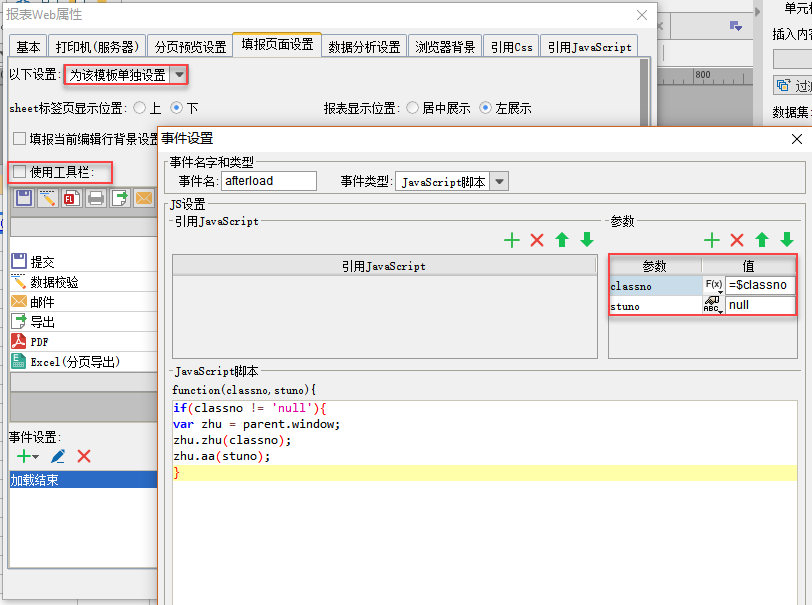Open the 为该模板单独设置 dropdown
812x605 pixels.
(x=179, y=75)
